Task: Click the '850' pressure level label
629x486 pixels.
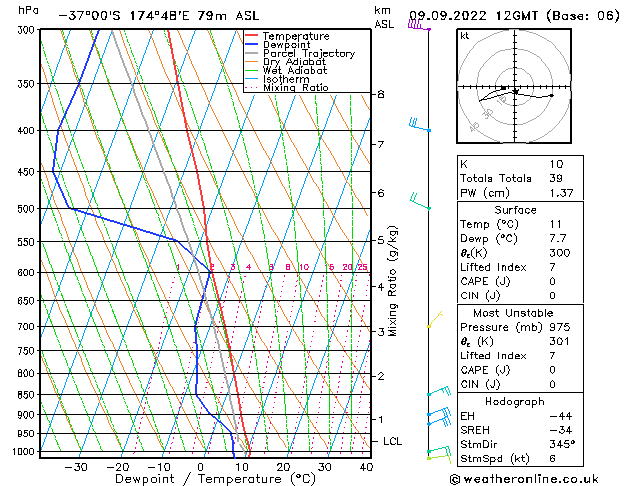Action: click(x=26, y=395)
